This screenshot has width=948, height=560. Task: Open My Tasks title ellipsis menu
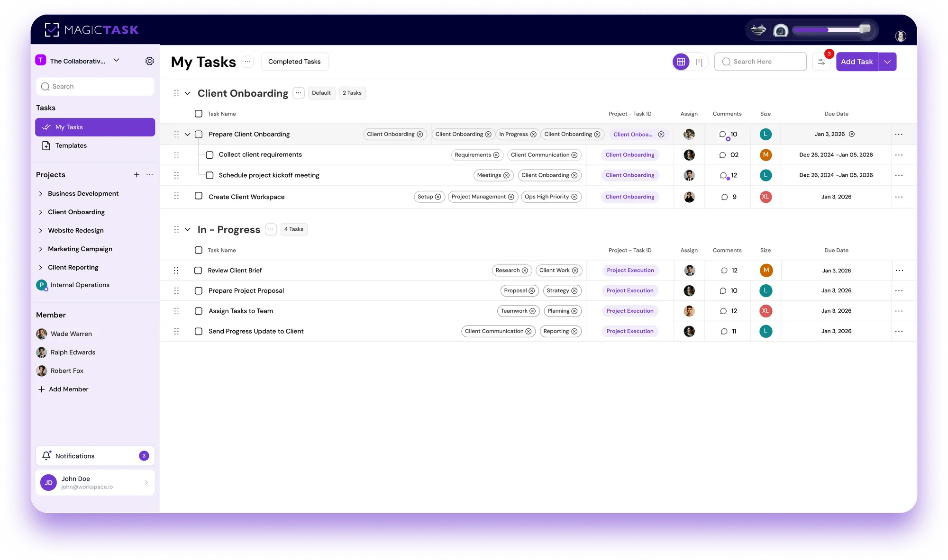(x=247, y=62)
